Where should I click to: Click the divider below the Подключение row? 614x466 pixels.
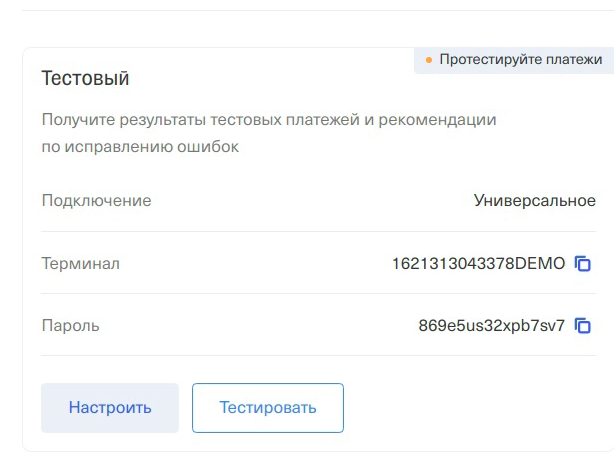318,231
